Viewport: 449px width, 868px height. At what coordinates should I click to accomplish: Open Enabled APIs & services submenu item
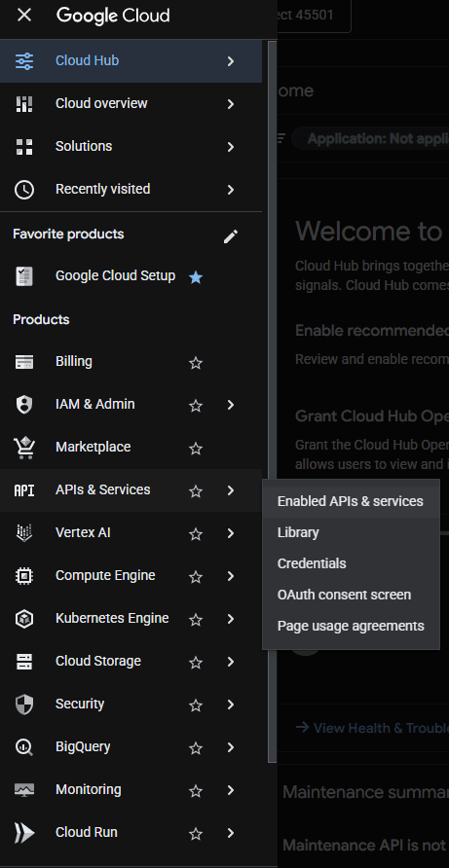coord(351,501)
